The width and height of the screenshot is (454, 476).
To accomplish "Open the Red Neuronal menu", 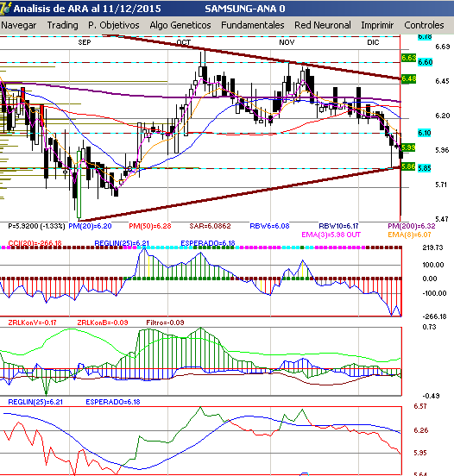I will (x=323, y=25).
